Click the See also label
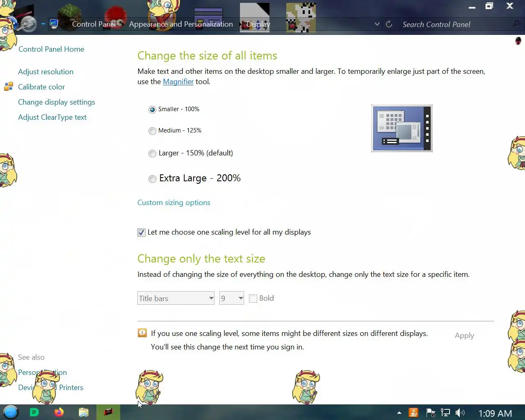Image resolution: width=525 pixels, height=420 pixels. tap(31, 357)
